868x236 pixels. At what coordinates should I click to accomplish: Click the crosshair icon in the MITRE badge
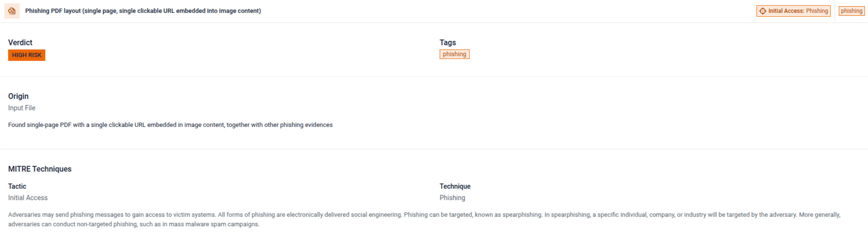pyautogui.click(x=763, y=11)
